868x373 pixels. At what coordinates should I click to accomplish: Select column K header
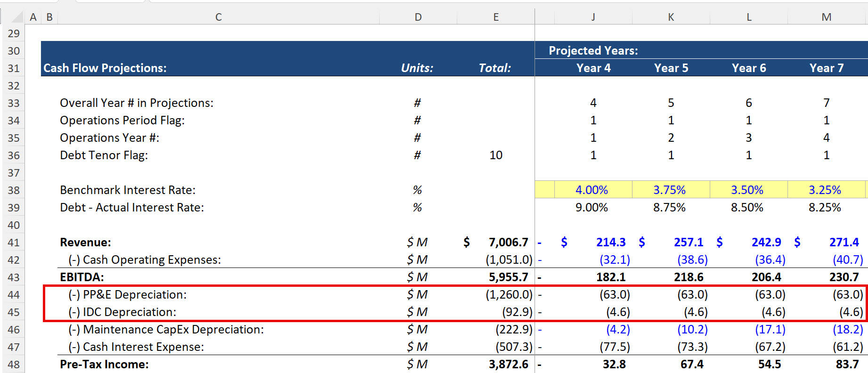click(x=671, y=17)
